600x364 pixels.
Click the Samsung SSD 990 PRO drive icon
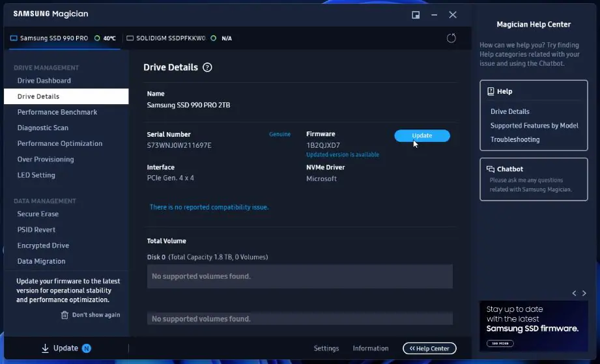(x=14, y=38)
